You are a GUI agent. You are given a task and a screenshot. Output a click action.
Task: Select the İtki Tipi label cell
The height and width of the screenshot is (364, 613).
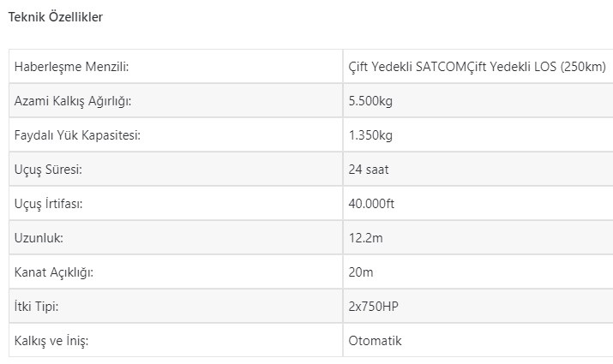pos(37,307)
